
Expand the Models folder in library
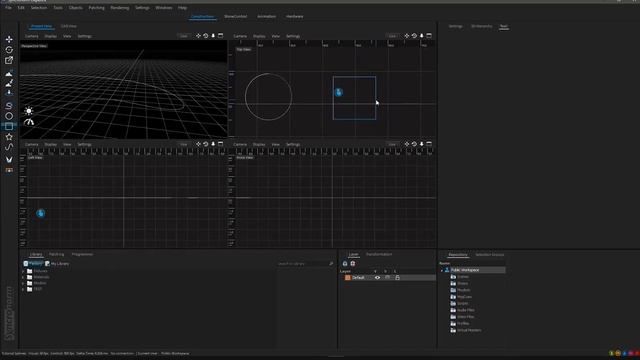(23, 283)
